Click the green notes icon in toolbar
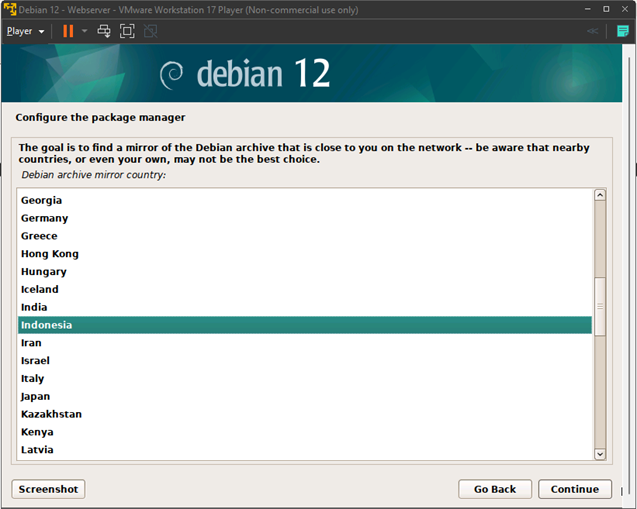The height and width of the screenshot is (509, 637). (x=622, y=31)
